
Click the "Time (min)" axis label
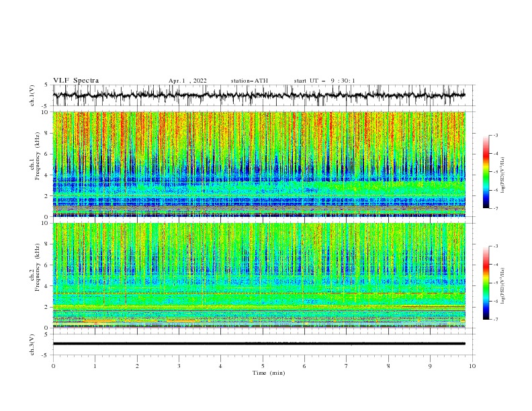269,373
